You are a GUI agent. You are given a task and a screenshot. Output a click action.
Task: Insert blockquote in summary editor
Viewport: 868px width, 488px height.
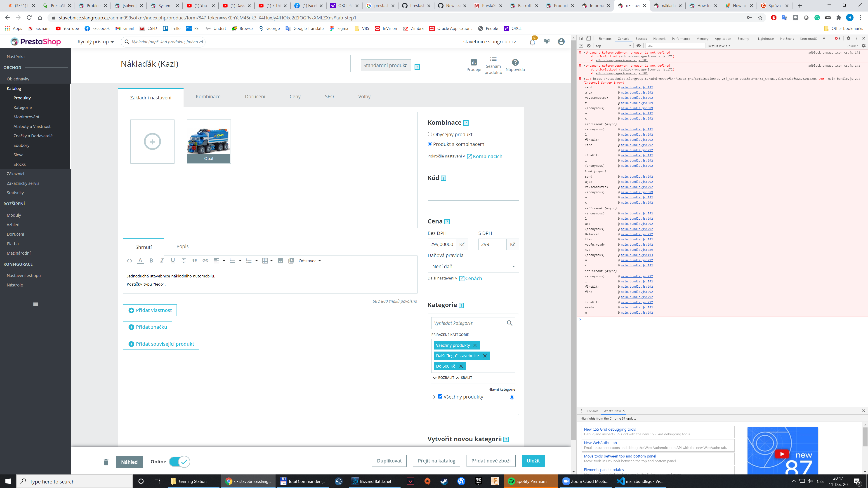(194, 261)
